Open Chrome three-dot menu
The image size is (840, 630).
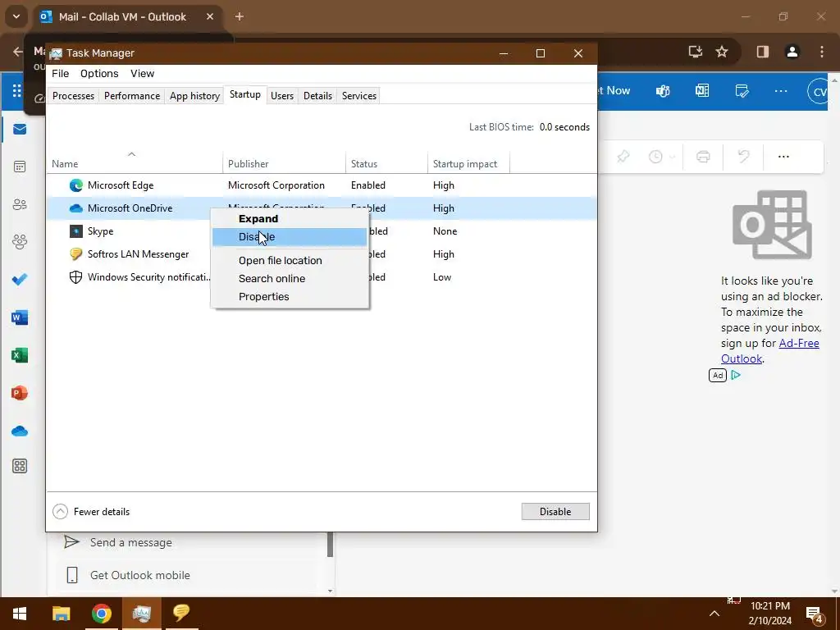pos(822,52)
